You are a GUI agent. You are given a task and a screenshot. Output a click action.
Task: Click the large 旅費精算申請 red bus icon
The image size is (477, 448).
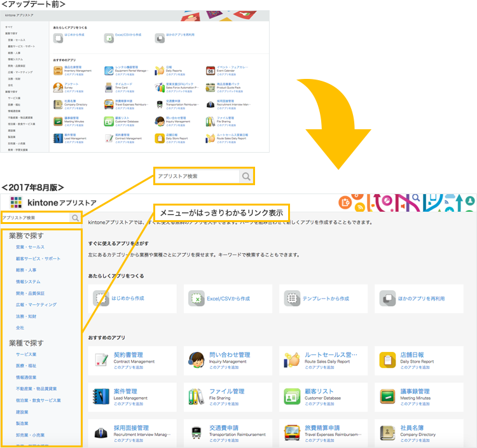click(292, 433)
